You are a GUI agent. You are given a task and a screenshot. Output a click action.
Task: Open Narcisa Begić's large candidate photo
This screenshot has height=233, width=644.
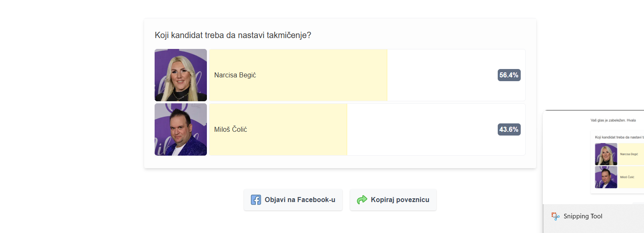(x=181, y=75)
